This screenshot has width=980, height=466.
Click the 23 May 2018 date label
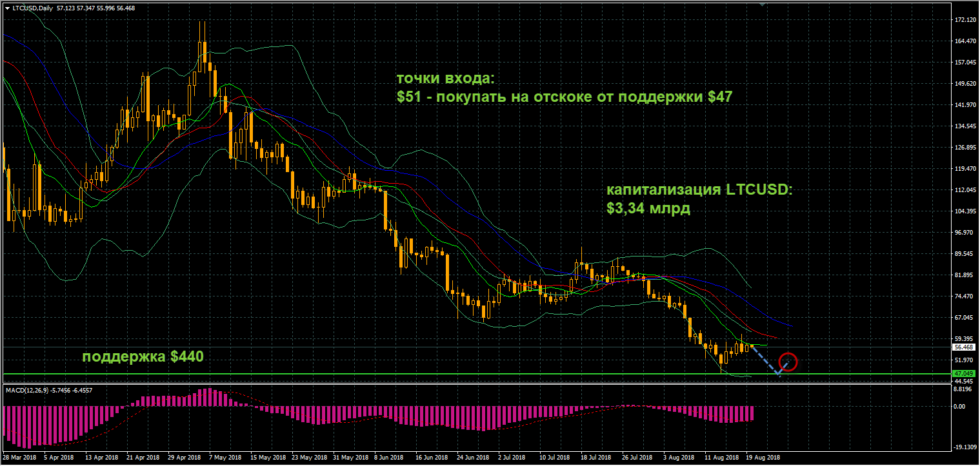(308, 458)
